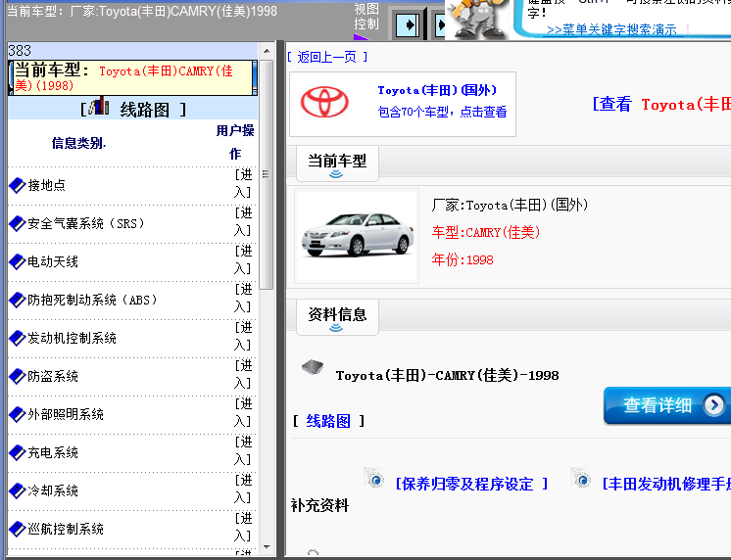The image size is (731, 560).
Task: Enter 防抱死制动系统 (ABS) via [进入]
Action: (x=243, y=299)
